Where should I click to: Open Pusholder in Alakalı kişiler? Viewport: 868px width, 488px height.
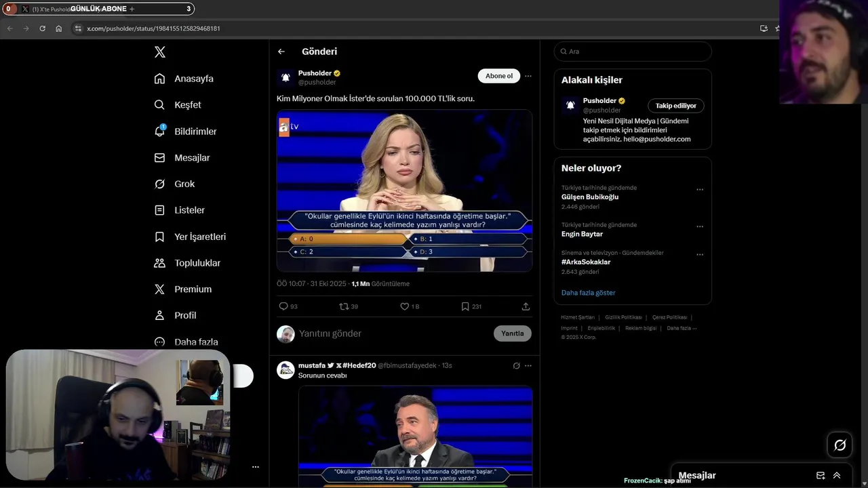point(600,100)
